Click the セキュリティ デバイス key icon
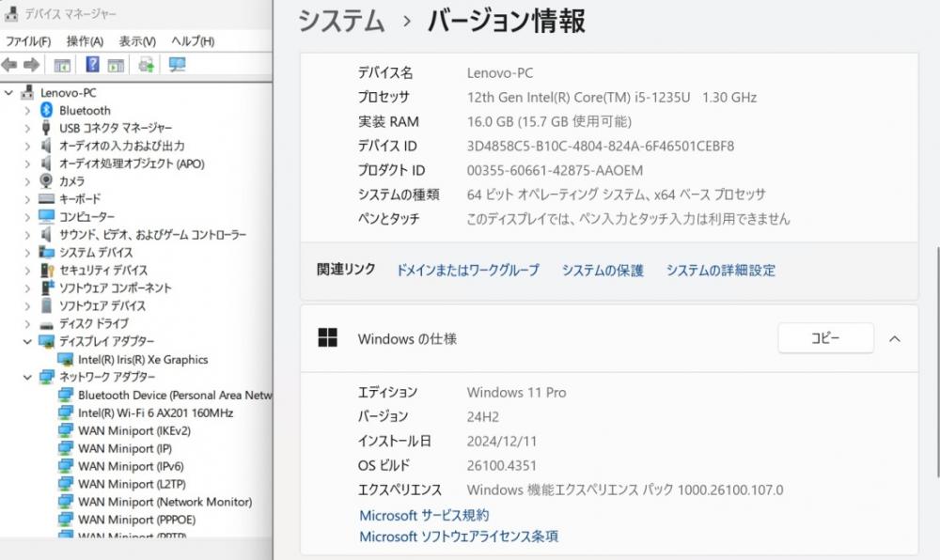940x560 pixels. [47, 270]
